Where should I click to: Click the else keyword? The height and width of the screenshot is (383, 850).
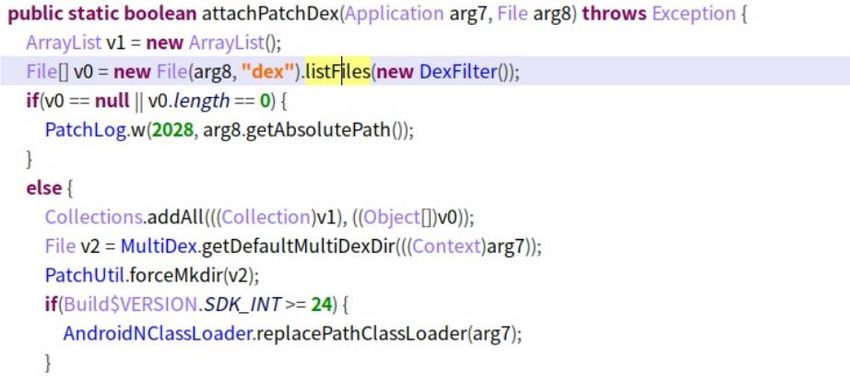click(44, 189)
